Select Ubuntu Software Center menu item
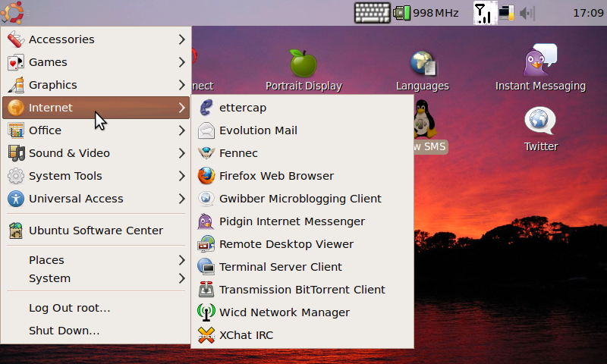 (95, 231)
